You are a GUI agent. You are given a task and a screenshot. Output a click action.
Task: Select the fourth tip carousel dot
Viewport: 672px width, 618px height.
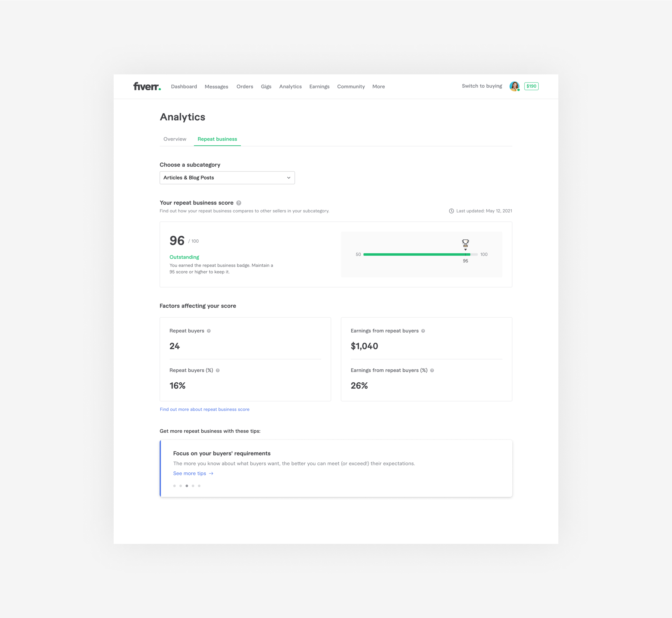click(x=193, y=486)
